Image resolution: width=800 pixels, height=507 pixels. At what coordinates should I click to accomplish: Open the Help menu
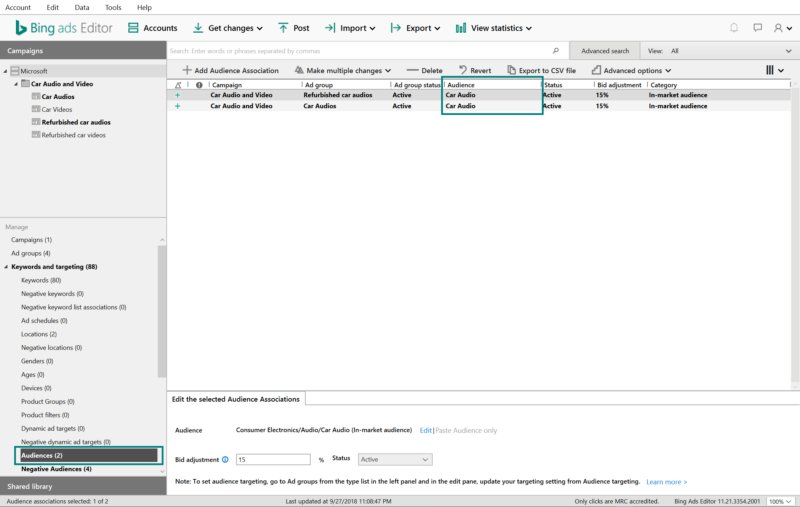point(144,7)
